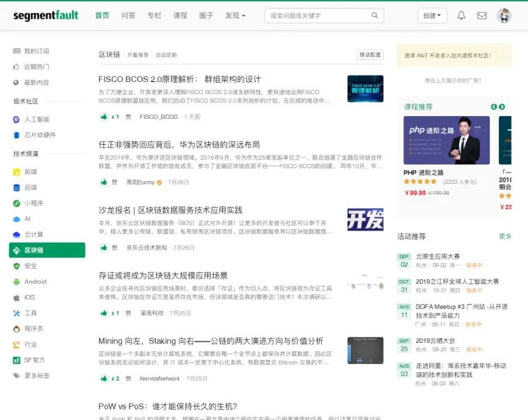The height and width of the screenshot is (420, 528).
Task: Click the 芯片软硬件 icon
Action: click(16, 135)
